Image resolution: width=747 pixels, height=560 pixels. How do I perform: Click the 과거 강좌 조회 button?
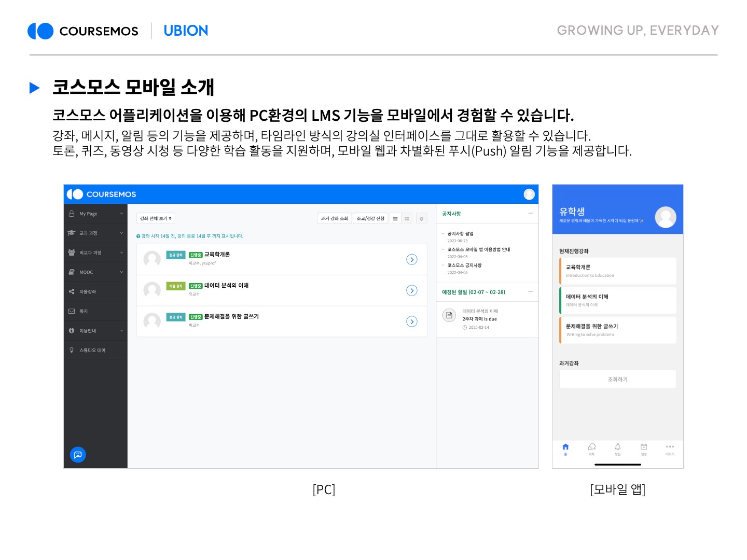click(334, 219)
